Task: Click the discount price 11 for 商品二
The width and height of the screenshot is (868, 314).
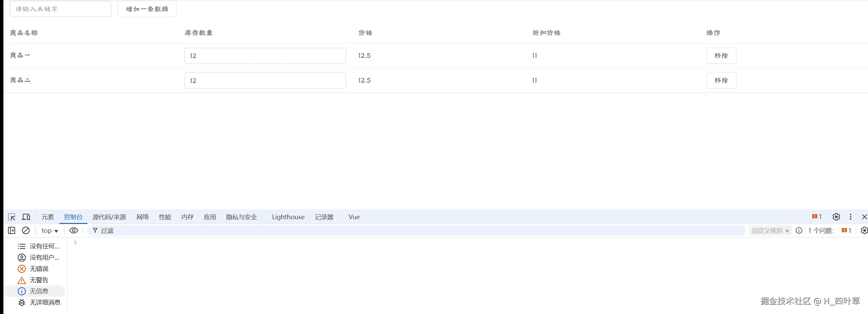Action: pos(535,80)
